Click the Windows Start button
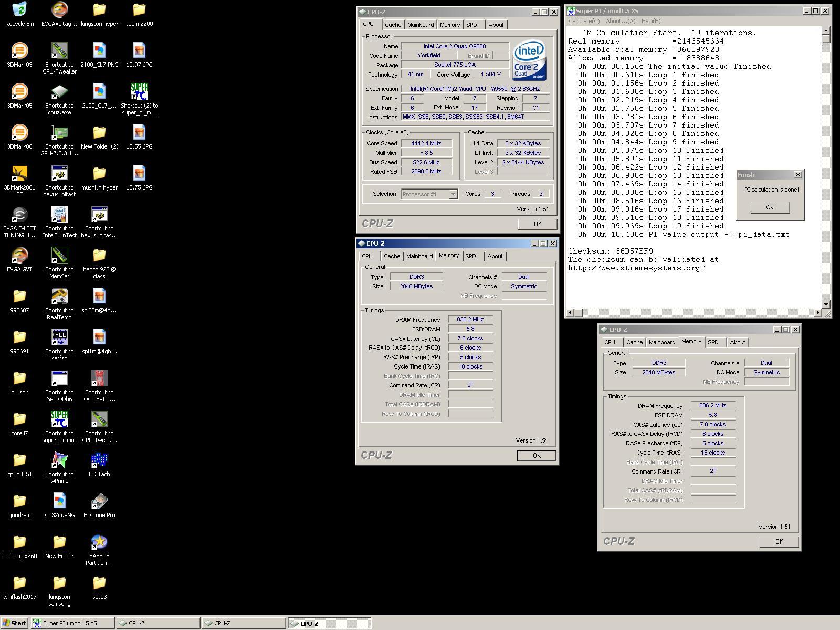Screen dimensions: 840x630 15,623
